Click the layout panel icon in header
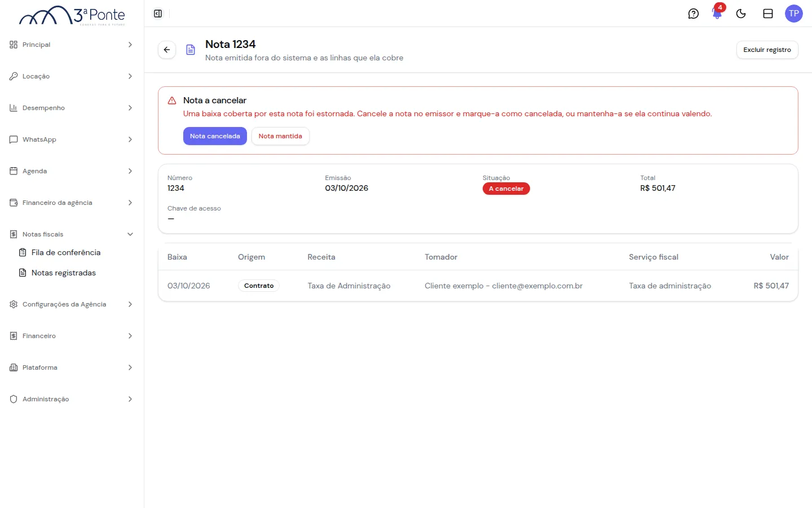The width and height of the screenshot is (812, 508). (x=768, y=14)
